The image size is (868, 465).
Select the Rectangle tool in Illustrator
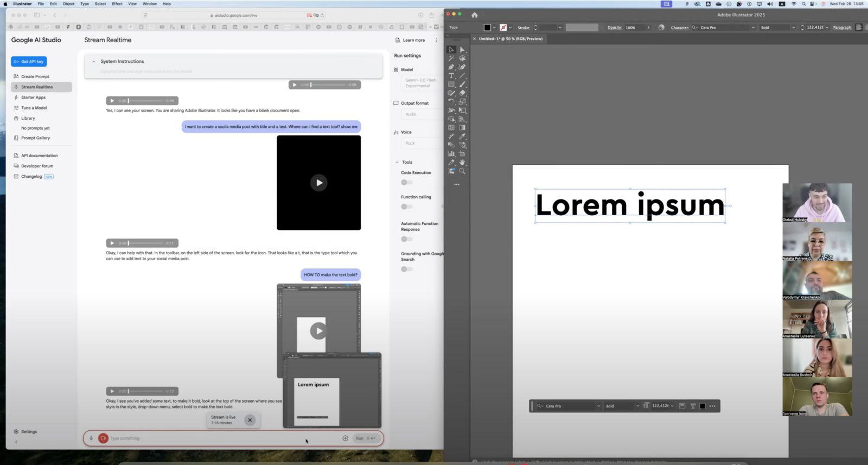click(451, 85)
